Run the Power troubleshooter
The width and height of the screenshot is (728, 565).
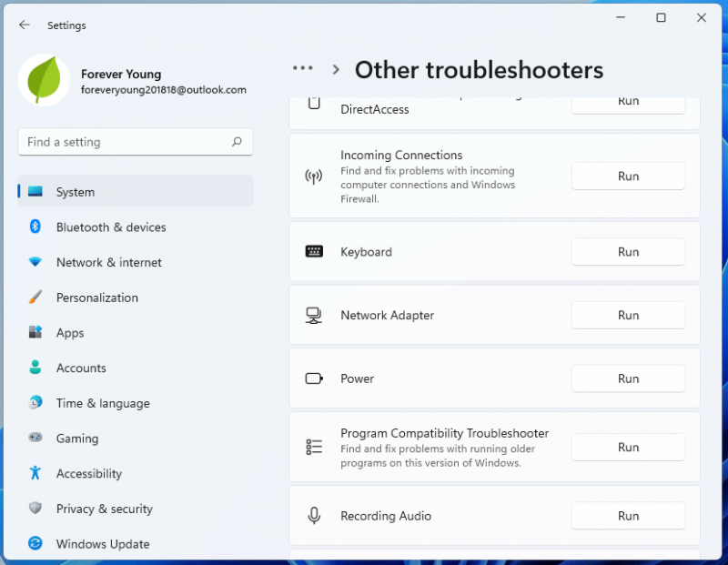[628, 378]
